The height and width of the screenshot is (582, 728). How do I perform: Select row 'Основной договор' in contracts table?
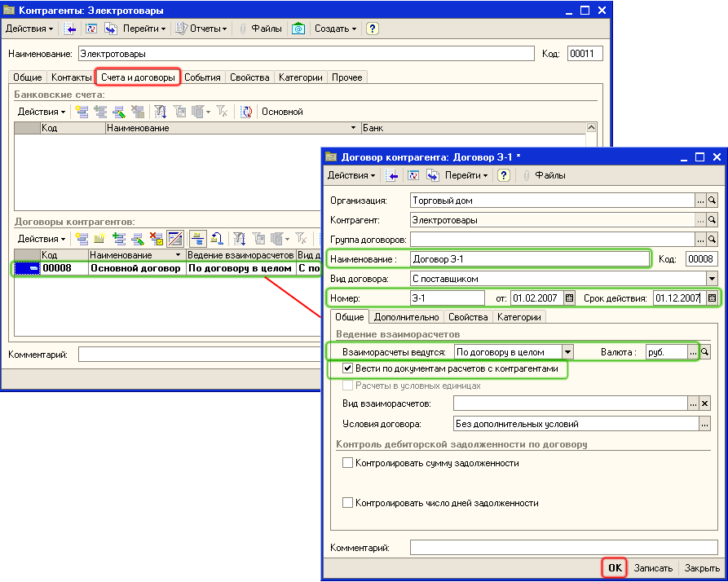click(168, 268)
